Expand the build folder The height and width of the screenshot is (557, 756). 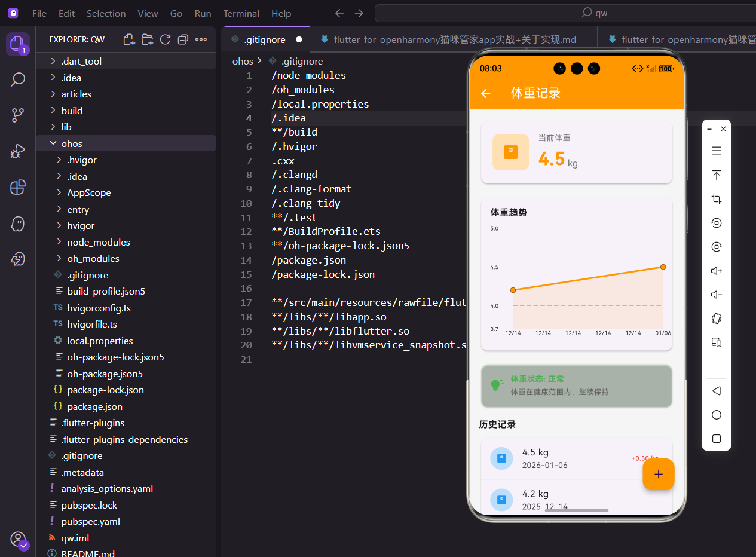pos(126,111)
